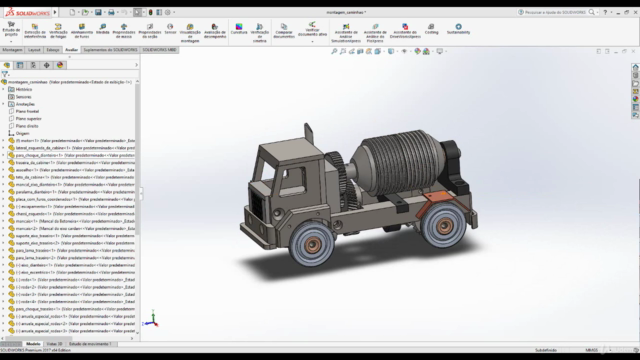
Task: Click Verificar documento ativo
Action: 312,29
